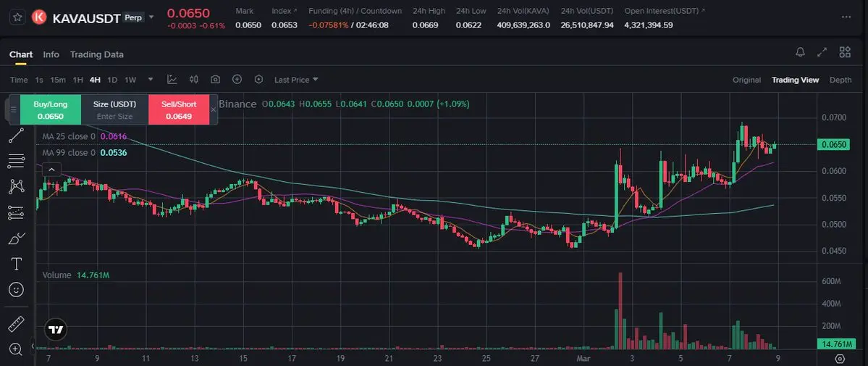
Task: Select the pattern drawing tool
Action: point(16,187)
